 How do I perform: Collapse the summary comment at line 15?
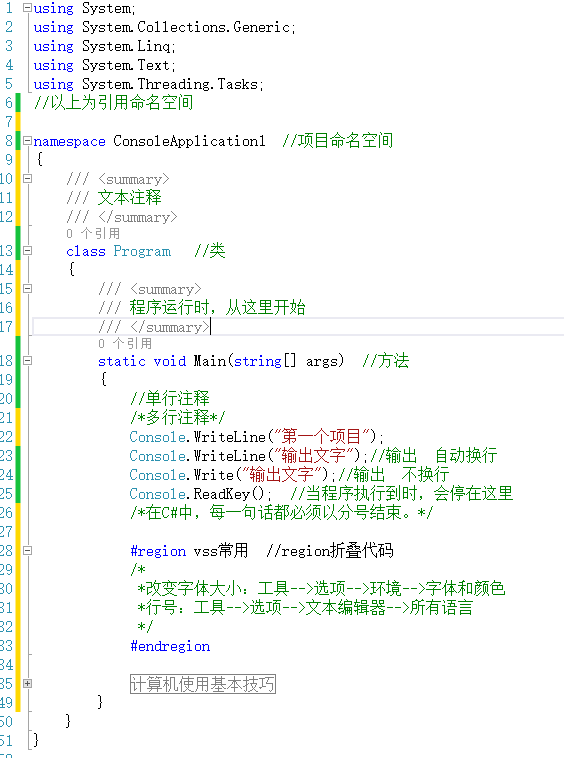click(28, 289)
